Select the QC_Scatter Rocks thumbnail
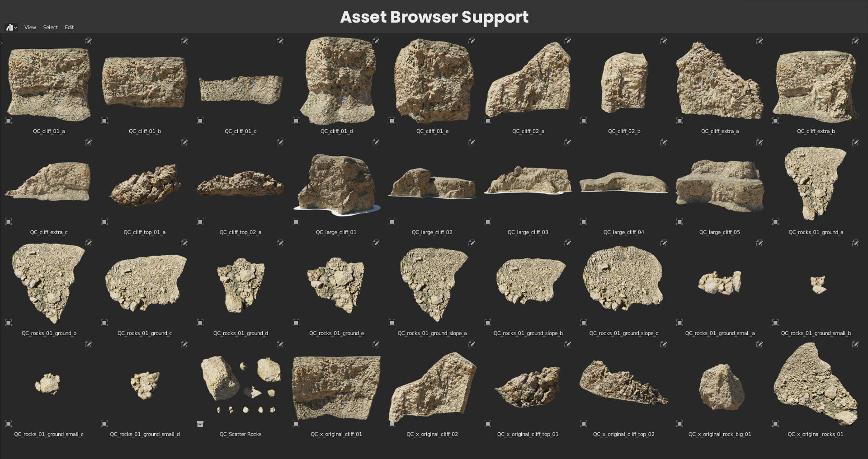 coord(241,385)
